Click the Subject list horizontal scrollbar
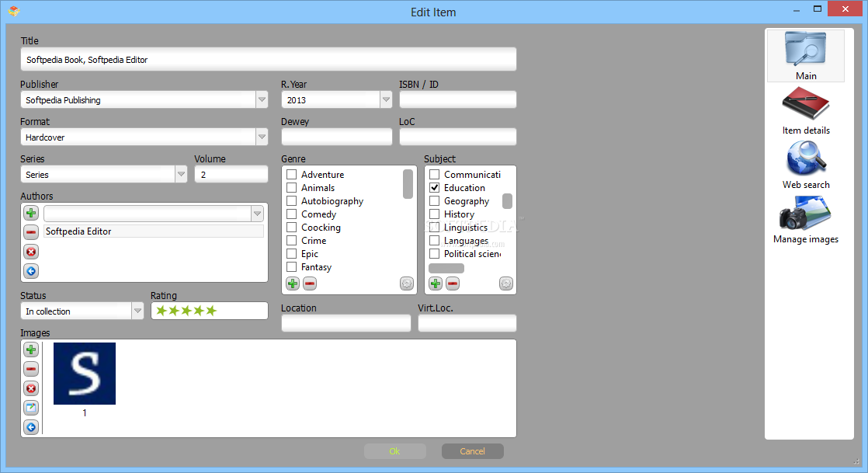Screen dimensions: 868x473 coord(446,268)
